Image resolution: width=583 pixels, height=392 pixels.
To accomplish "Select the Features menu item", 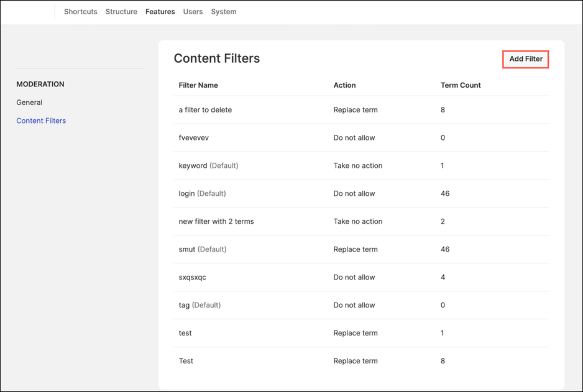I will click(x=160, y=12).
